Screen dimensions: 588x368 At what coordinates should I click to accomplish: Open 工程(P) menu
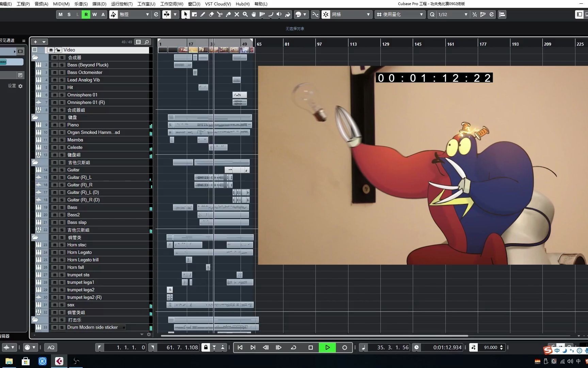23,4
